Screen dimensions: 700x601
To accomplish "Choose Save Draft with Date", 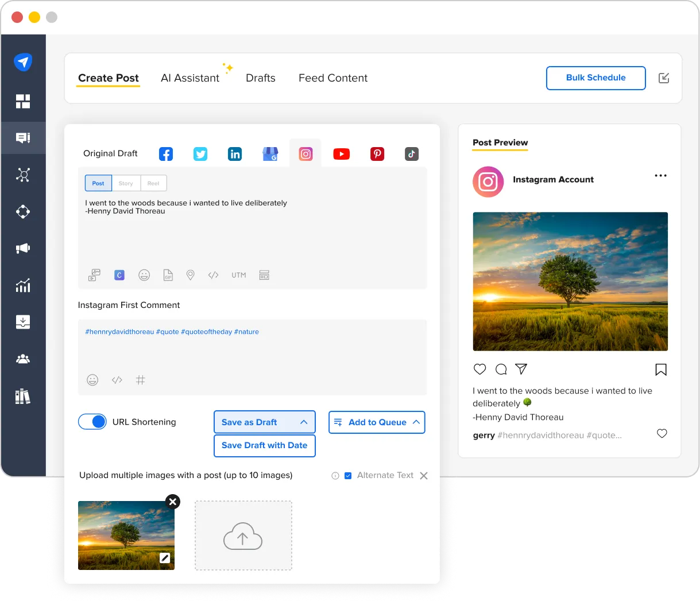I will (264, 445).
